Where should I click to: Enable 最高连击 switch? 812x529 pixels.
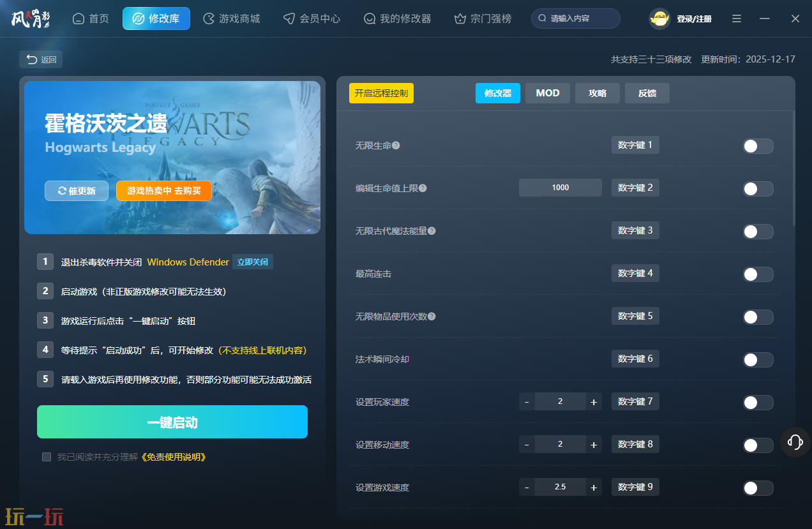click(758, 274)
